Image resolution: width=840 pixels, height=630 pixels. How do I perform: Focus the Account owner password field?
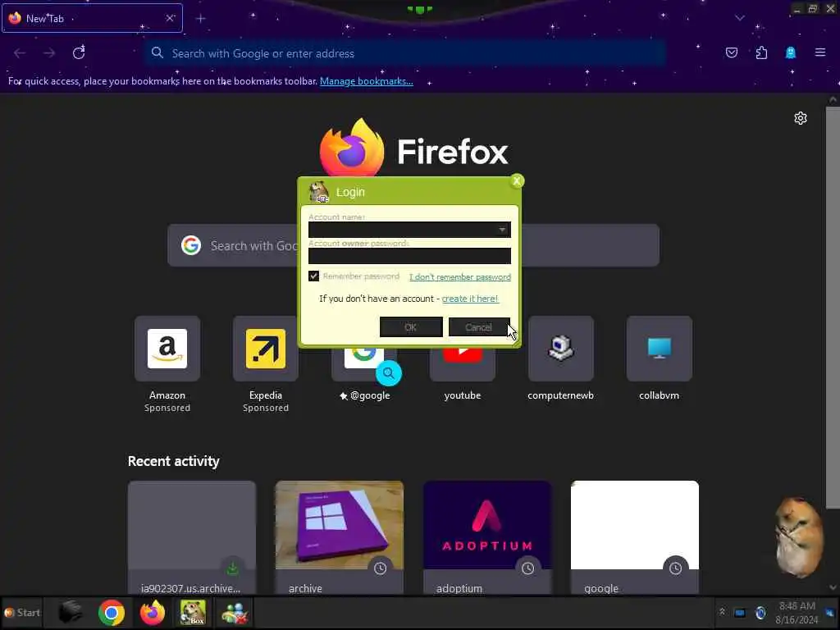tap(409, 256)
